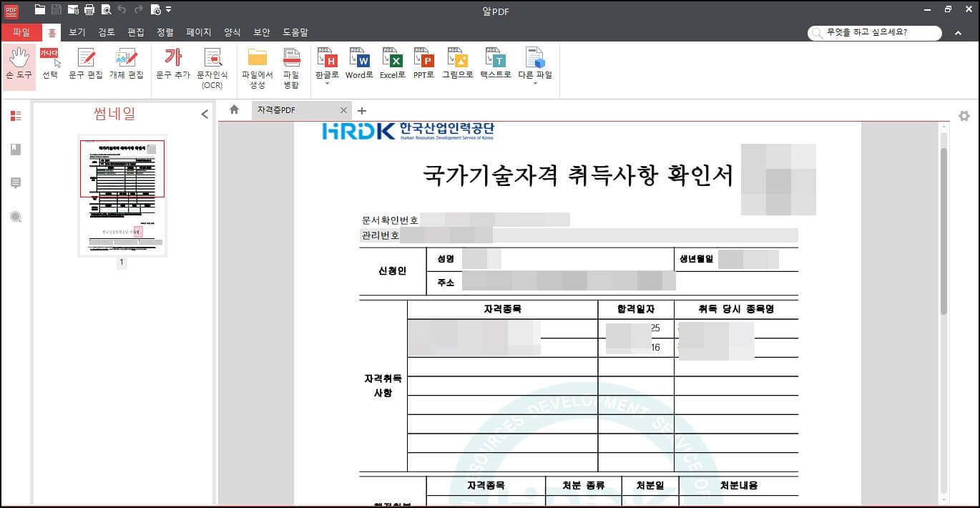Click the clock document icon in quick toolbar
The height and width of the screenshot is (508, 980).
(155, 9)
